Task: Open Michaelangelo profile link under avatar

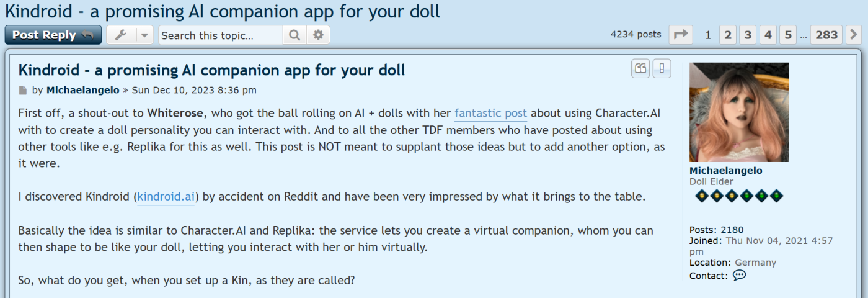Action: [x=726, y=171]
